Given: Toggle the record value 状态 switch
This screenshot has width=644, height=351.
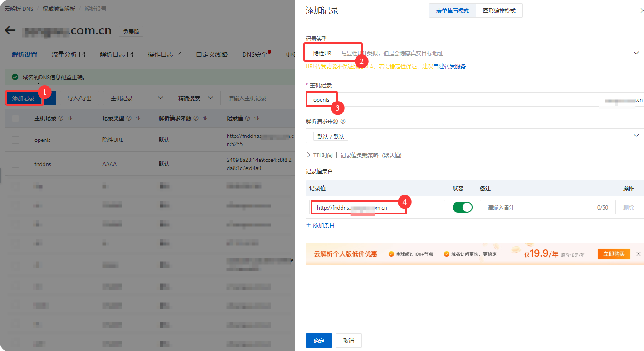Looking at the screenshot, I should [x=462, y=207].
